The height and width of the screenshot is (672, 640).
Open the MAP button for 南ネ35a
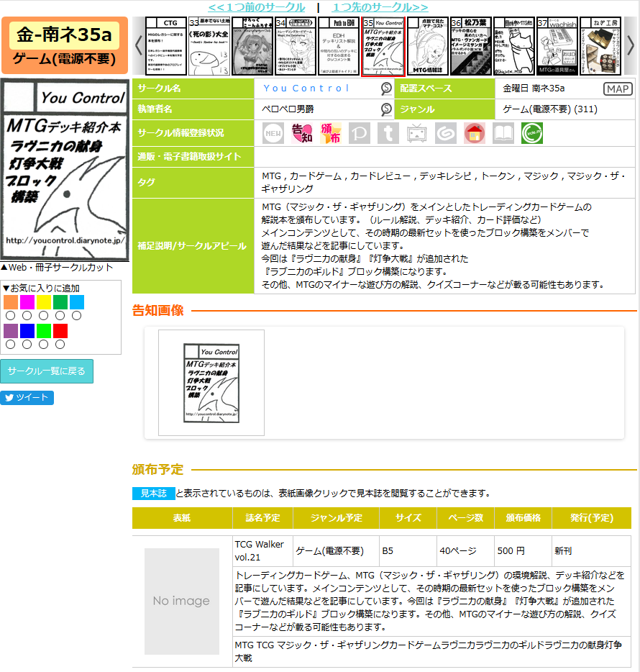[x=618, y=88]
